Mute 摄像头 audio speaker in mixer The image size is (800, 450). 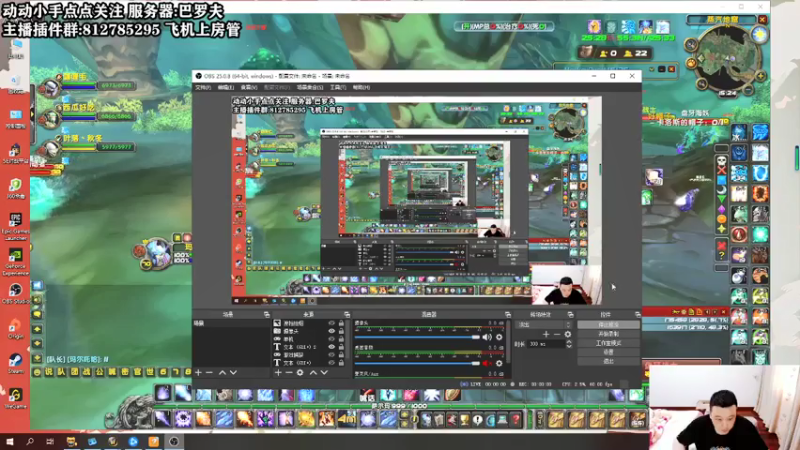point(487,337)
